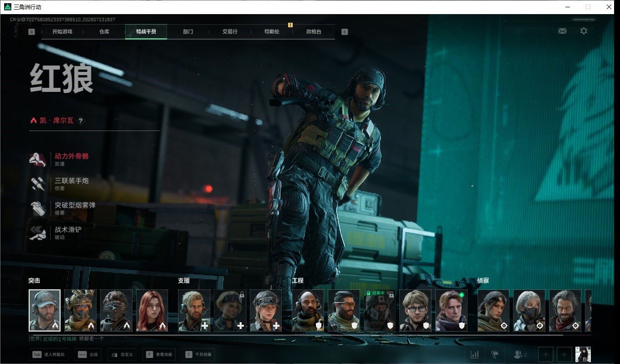Select the masked 招募中 engineer operator
Image resolution: width=620 pixels, height=364 pixels.
pyautogui.click(x=380, y=310)
